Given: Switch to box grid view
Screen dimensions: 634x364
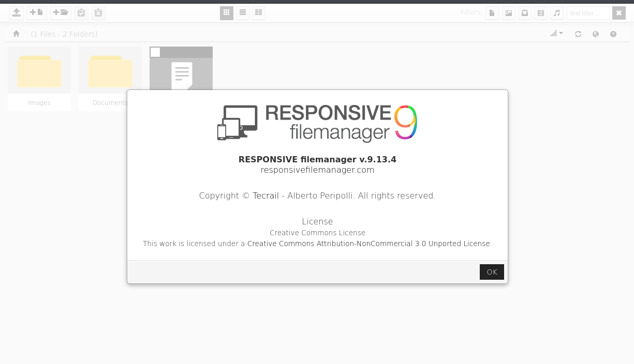Looking at the screenshot, I should pyautogui.click(x=227, y=13).
